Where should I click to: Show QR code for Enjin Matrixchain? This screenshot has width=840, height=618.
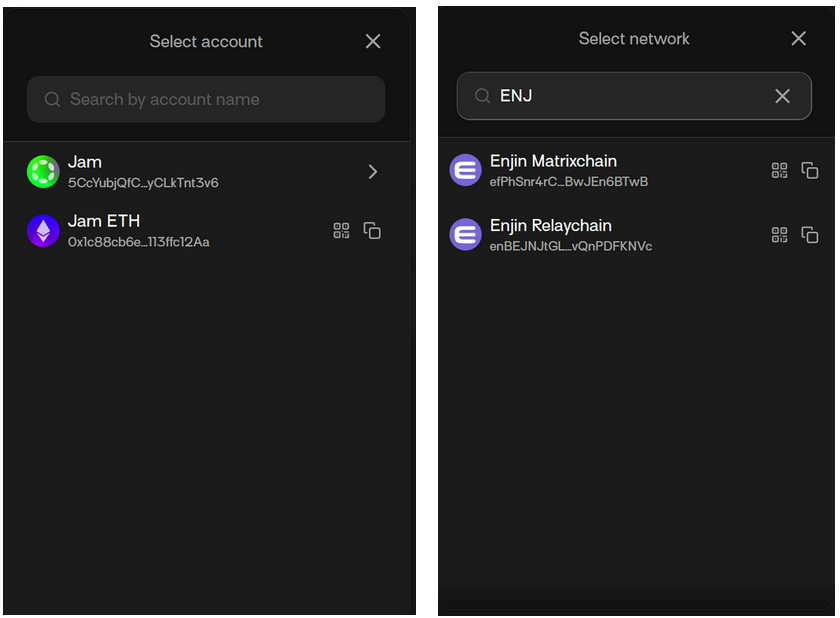[779, 171]
